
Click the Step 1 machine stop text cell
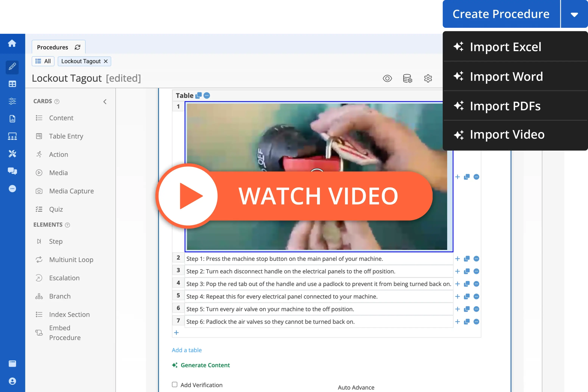point(319,259)
